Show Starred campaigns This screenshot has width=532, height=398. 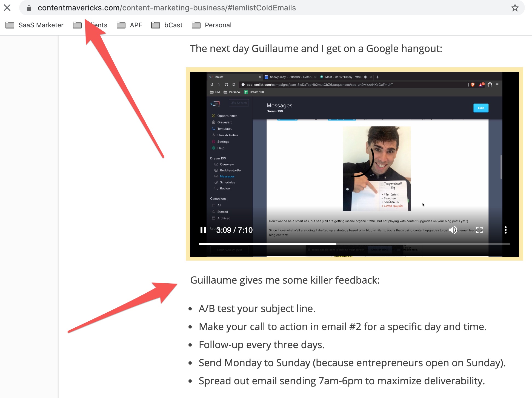[220, 212]
